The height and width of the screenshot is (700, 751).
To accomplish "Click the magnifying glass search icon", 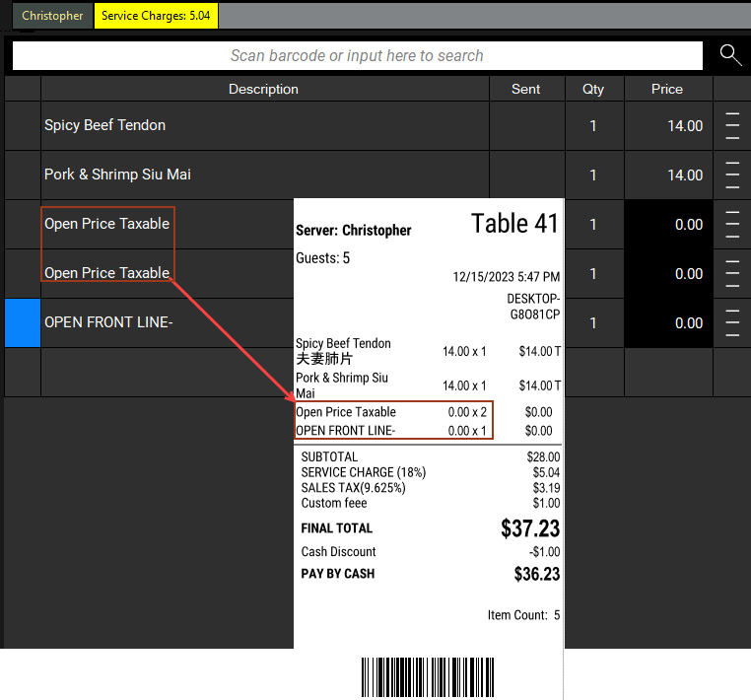I will click(x=730, y=55).
